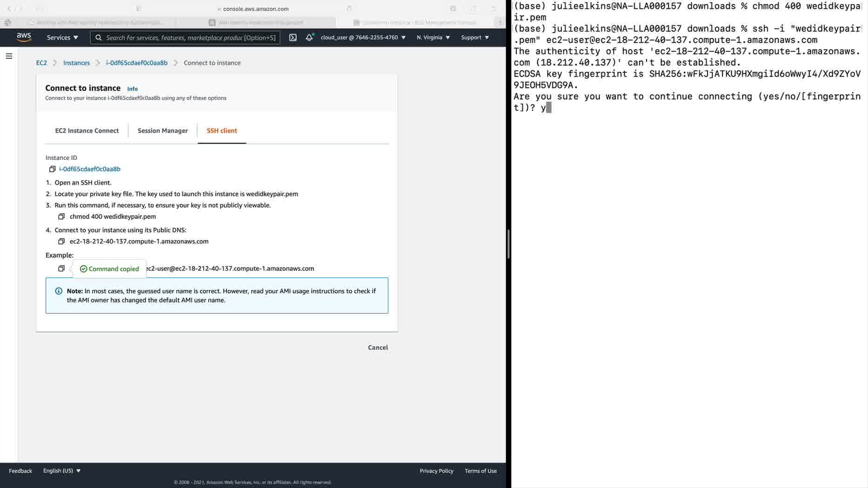
Task: Select the SSH client tab
Action: coord(222,131)
